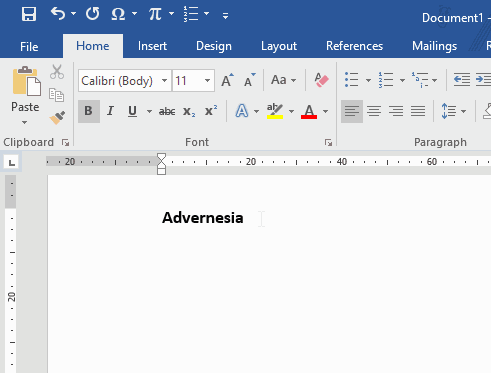
Task: Center the text
Action: click(x=374, y=111)
